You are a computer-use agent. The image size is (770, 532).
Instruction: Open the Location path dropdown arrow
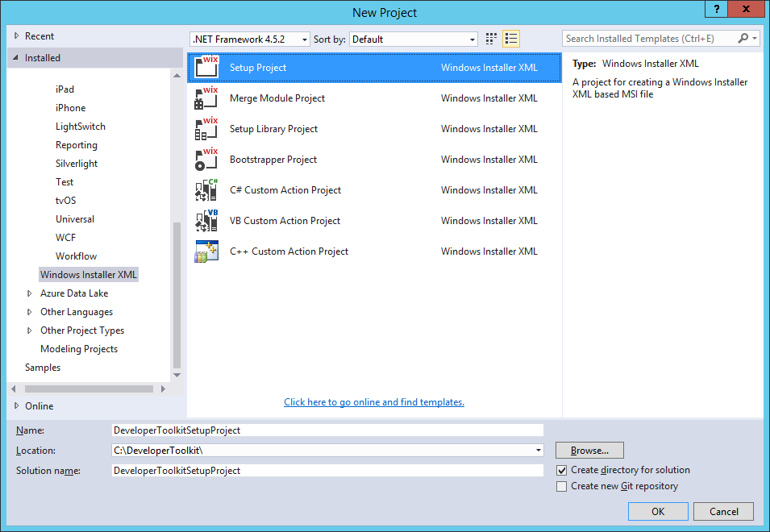537,450
